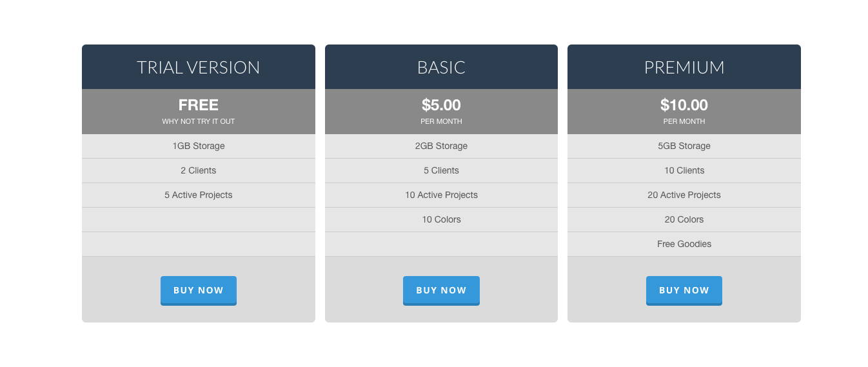Select the Premium plan header

684,67
